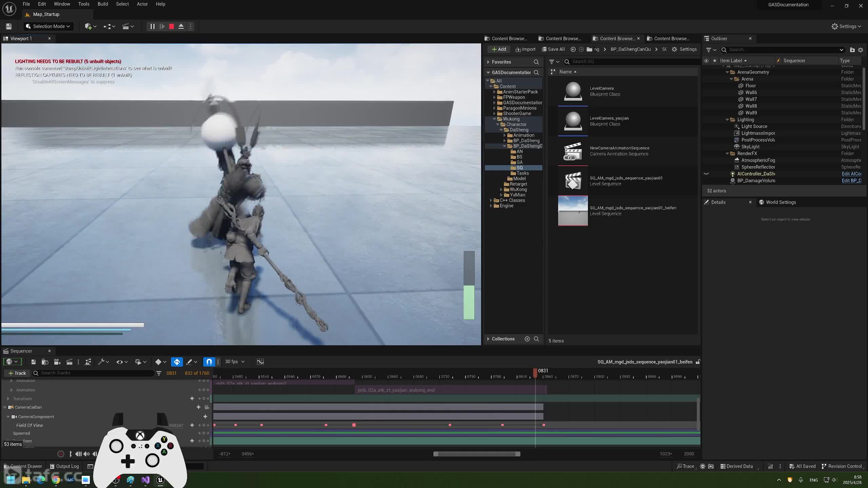The width and height of the screenshot is (868, 488).
Task: Open the Sequencer wrench actions menu
Action: (103, 362)
